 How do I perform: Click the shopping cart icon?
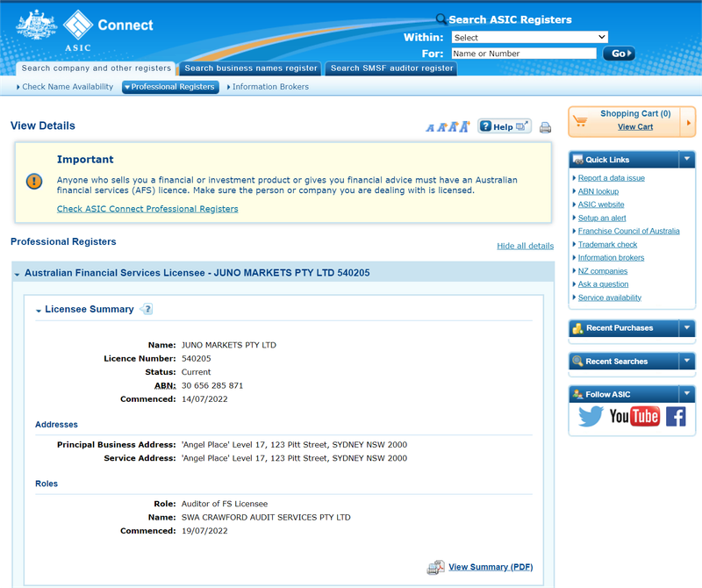click(x=580, y=121)
